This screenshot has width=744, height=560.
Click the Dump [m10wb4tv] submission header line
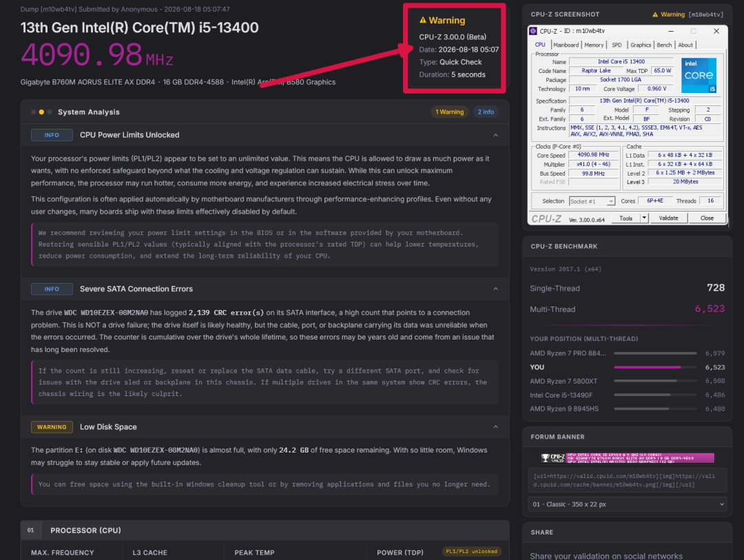point(125,10)
